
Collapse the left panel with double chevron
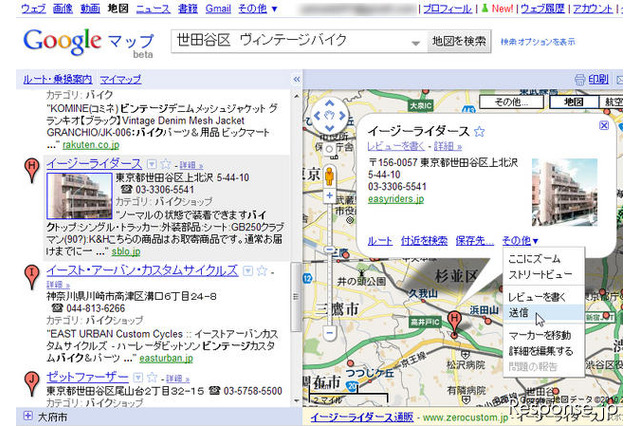point(297,79)
